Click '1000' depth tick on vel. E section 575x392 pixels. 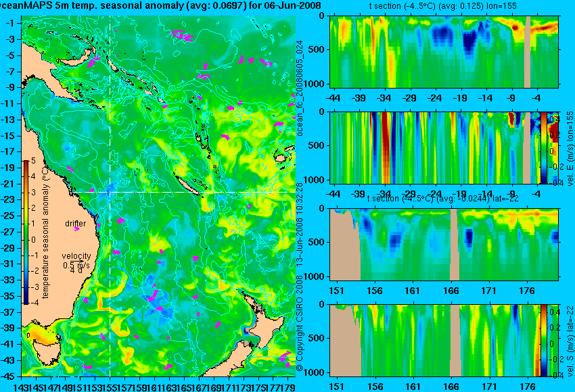coord(313,180)
